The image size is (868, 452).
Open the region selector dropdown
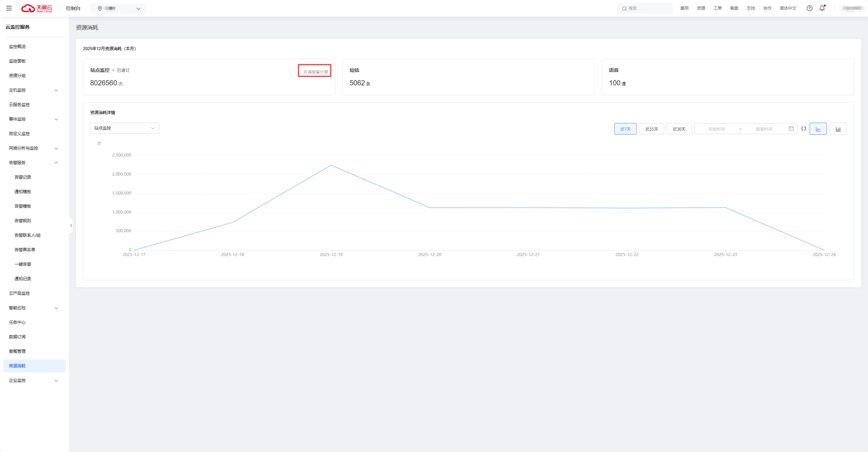click(119, 9)
